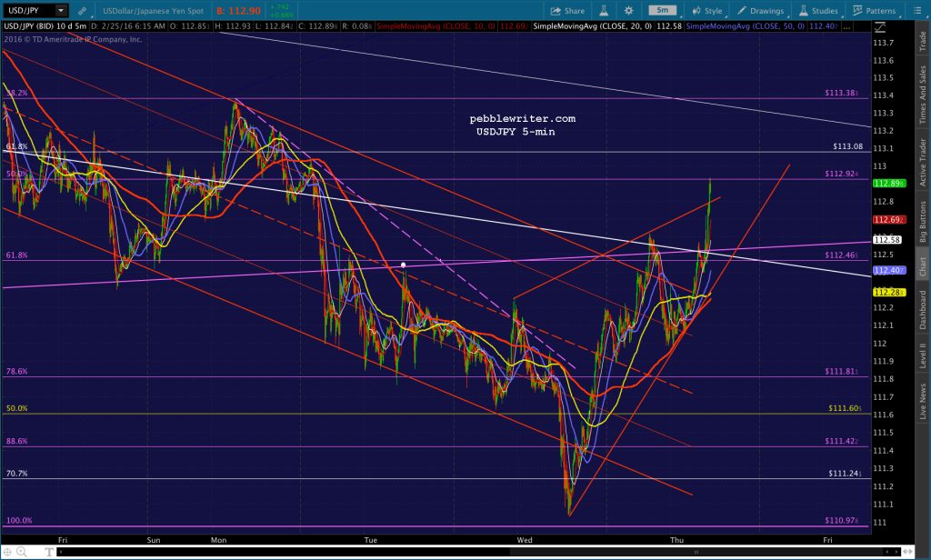Open the Patterns menu
Viewport: 931px width, 560px height.
(x=875, y=11)
